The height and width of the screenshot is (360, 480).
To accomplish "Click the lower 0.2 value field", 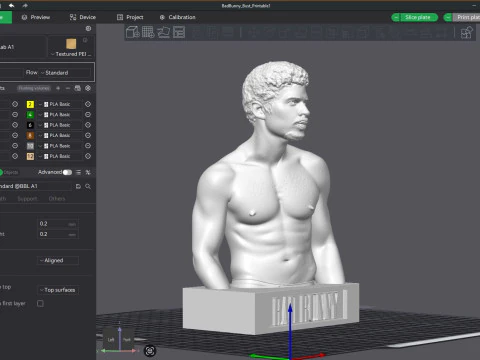I will [58, 234].
